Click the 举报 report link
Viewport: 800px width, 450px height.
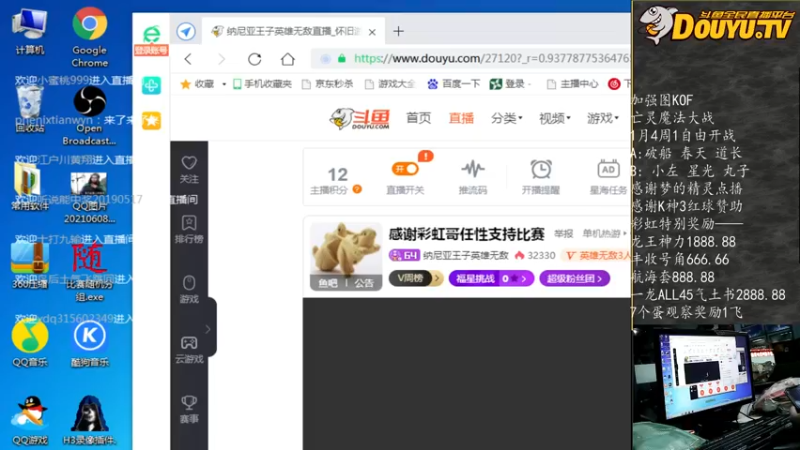(x=563, y=234)
